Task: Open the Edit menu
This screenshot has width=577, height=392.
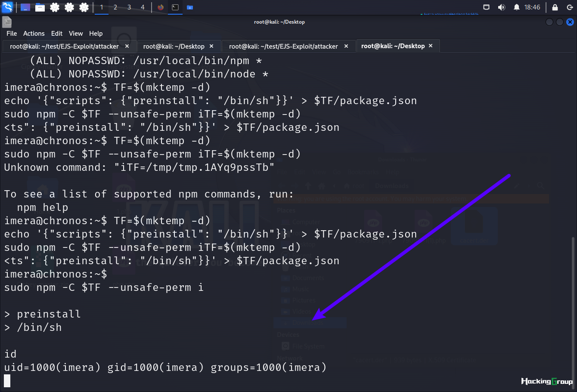Action: [x=57, y=34]
